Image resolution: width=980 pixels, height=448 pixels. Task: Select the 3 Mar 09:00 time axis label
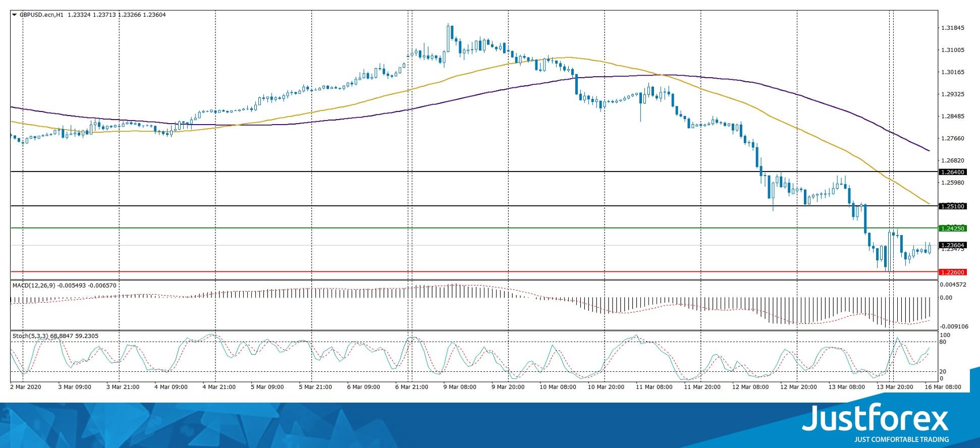click(x=75, y=387)
